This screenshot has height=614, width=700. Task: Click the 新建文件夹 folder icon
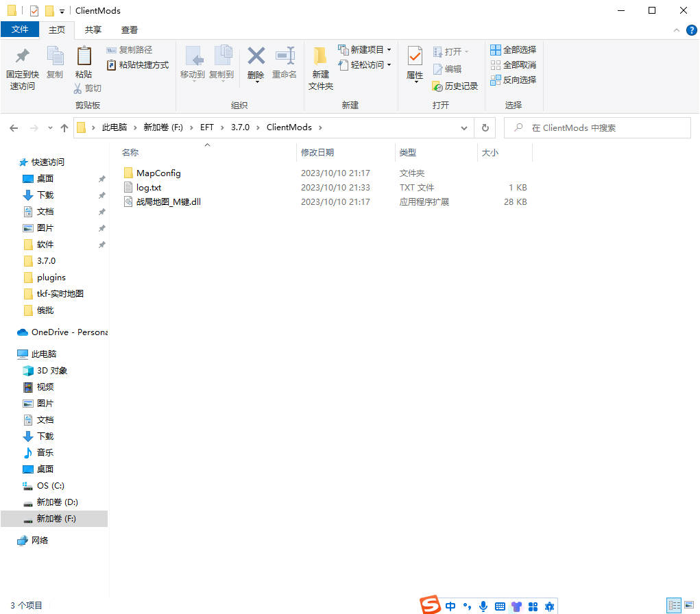coord(320,56)
